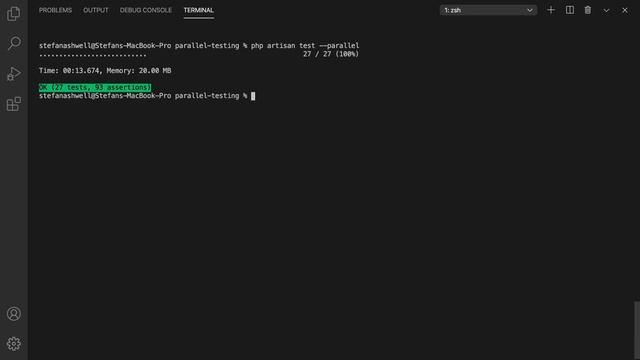Image resolution: width=640 pixels, height=360 pixels.
Task: Kill terminal with trash icon
Action: [x=588, y=10]
